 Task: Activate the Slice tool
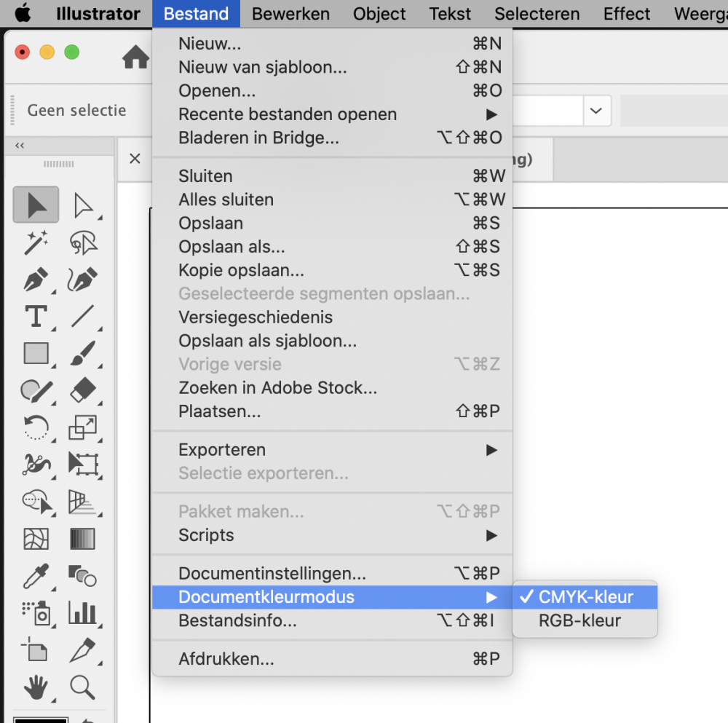click(82, 649)
